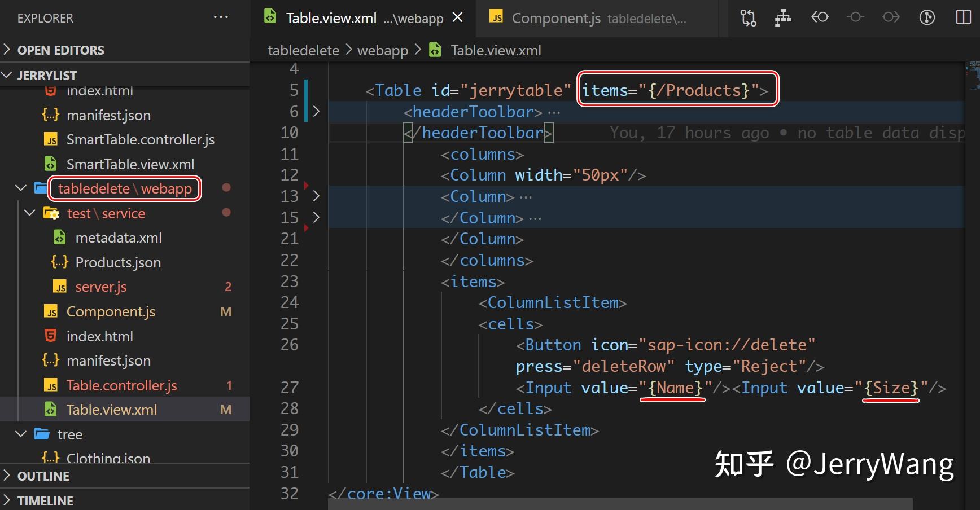This screenshot has width=980, height=510.
Task: Click the HTML icon next to index.html
Action: pyautogui.click(x=51, y=336)
